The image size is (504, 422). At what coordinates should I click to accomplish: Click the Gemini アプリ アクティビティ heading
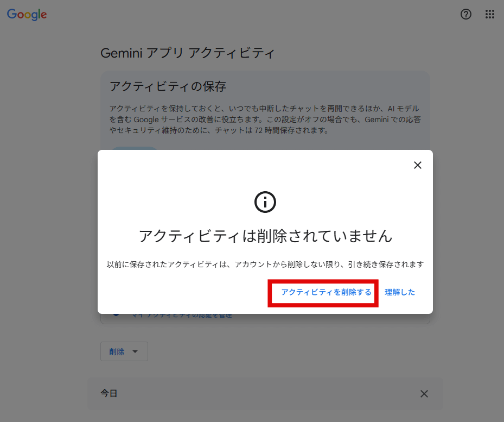(x=188, y=53)
